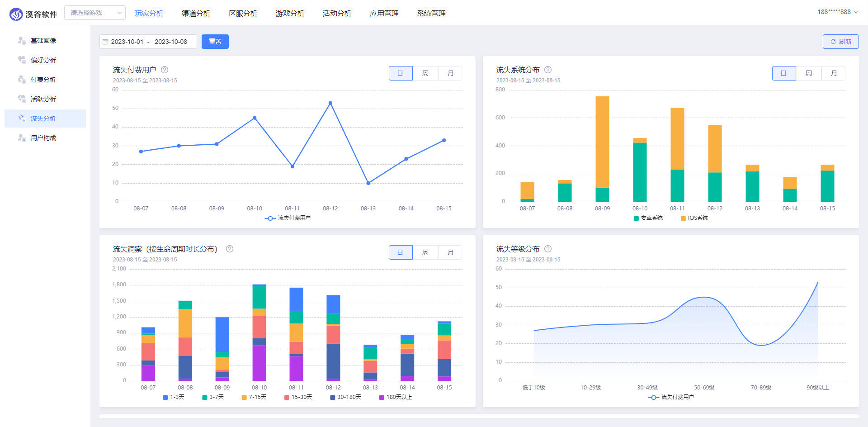Click the start date 2023-10-01 field

[x=127, y=42]
